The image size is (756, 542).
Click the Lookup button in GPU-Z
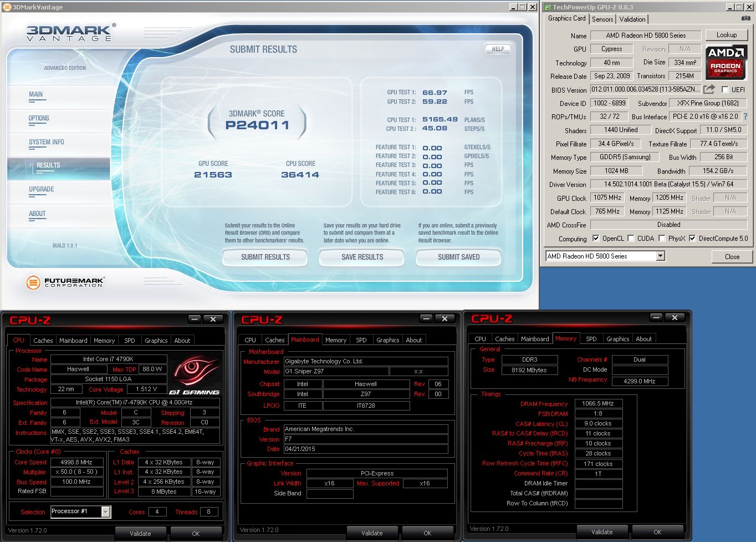[x=727, y=35]
